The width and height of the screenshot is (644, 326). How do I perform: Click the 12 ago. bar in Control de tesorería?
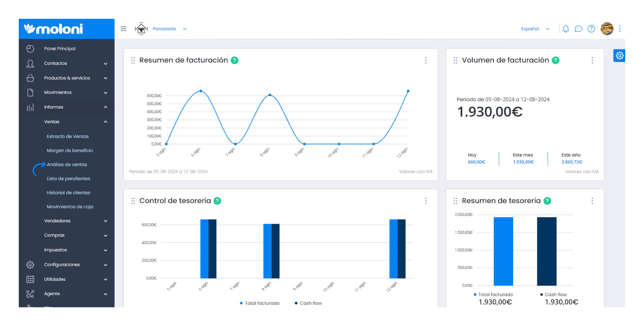tap(397, 249)
